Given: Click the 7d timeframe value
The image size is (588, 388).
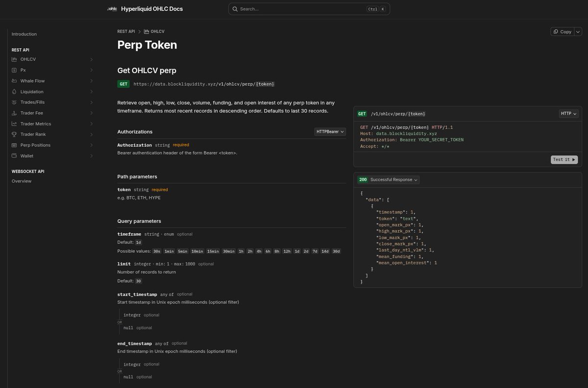Looking at the screenshot, I should pyautogui.click(x=315, y=251).
